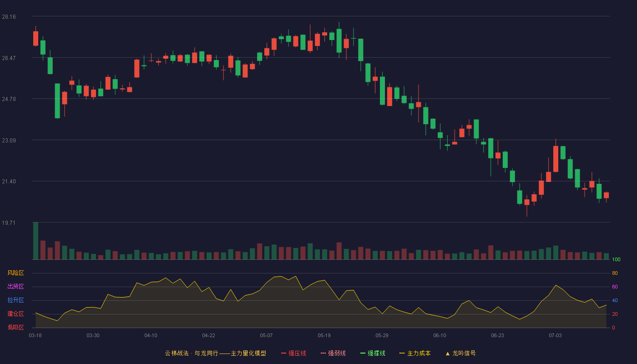Click the blue 40 indicator axis value

pos(615,300)
